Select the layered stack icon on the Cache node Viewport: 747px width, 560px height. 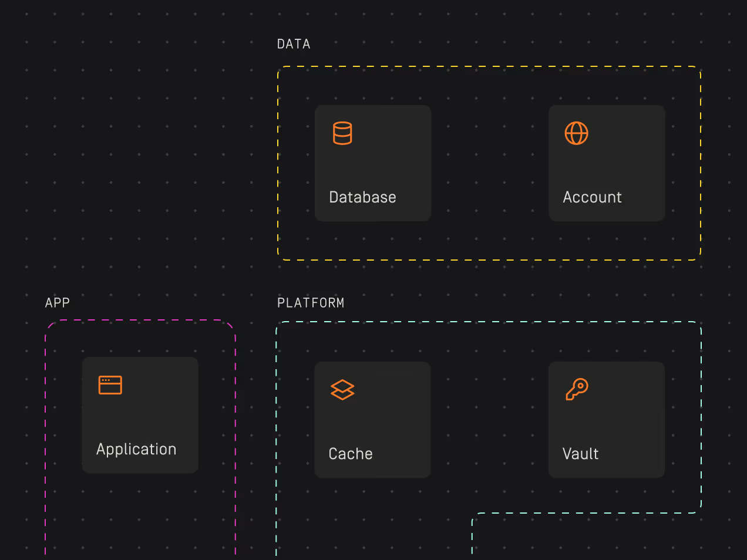[x=342, y=389]
